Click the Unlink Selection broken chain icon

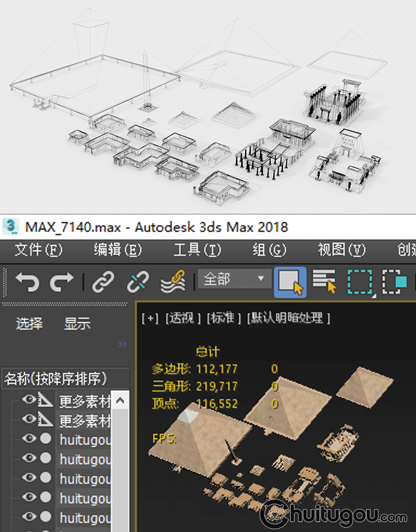click(137, 282)
